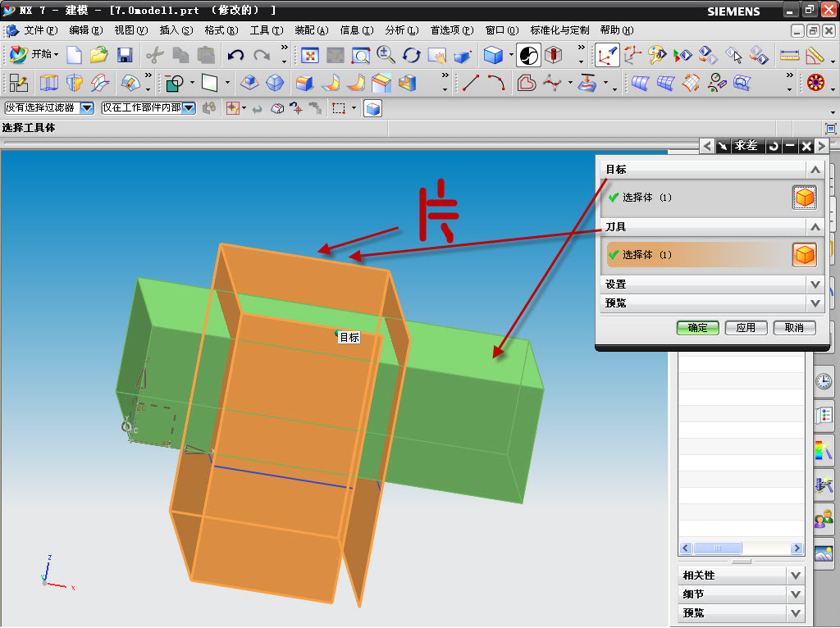The width and height of the screenshot is (840, 628).
Task: Open the clock history sidebar tab
Action: [824, 381]
